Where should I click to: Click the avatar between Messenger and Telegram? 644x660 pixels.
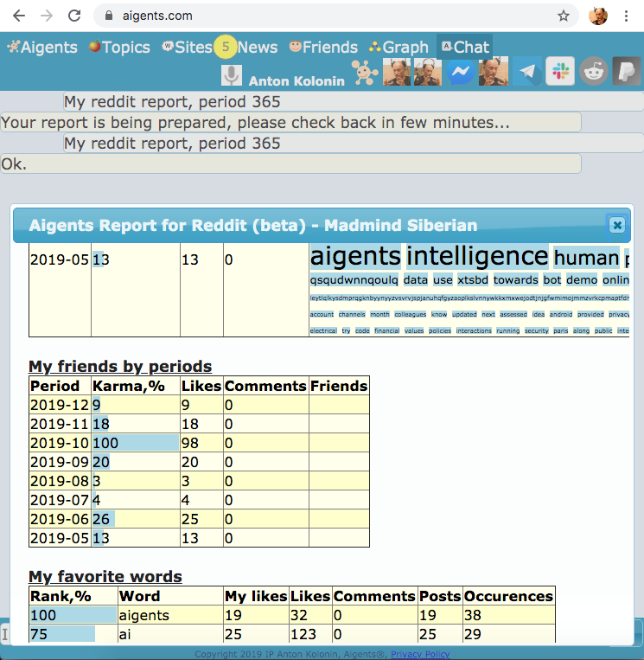494,72
